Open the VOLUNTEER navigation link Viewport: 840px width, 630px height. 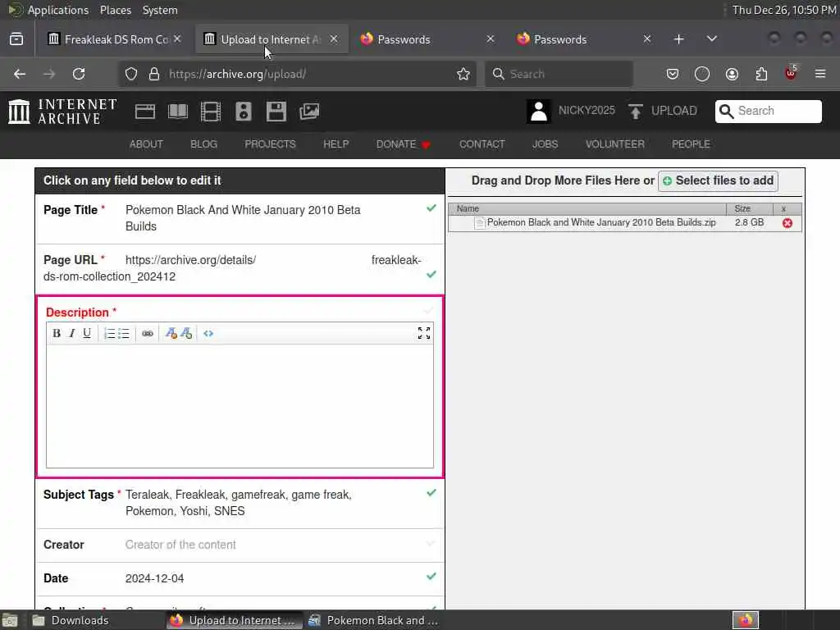614,144
